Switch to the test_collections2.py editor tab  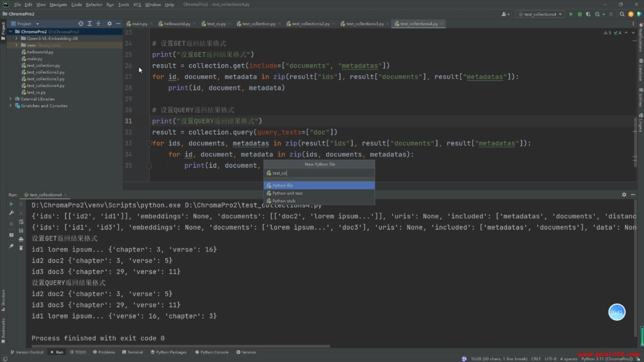point(311,24)
